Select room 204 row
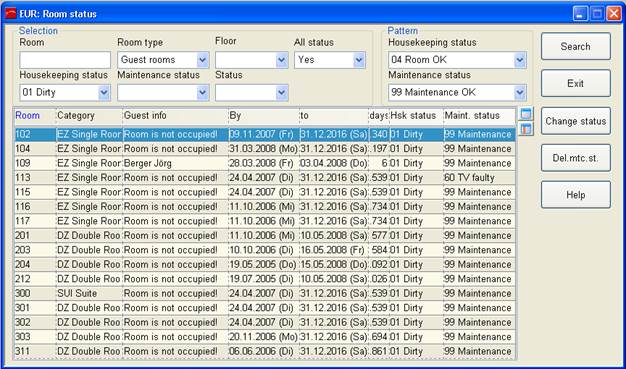This screenshot has width=626, height=369. tap(265, 264)
